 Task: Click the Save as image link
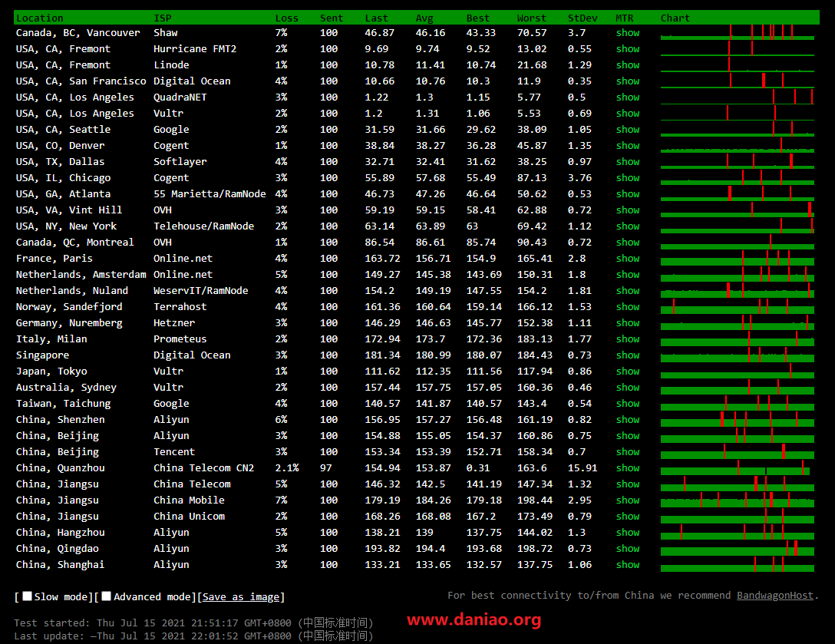[x=241, y=596]
